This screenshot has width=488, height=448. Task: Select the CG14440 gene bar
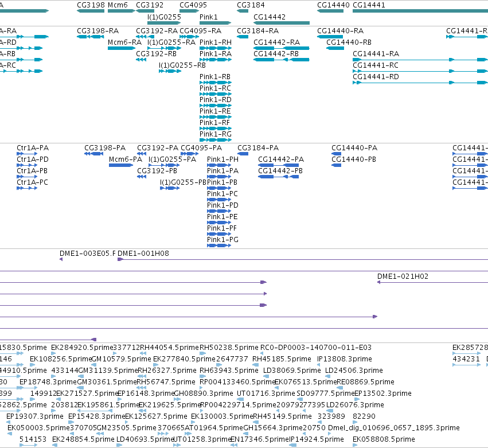click(x=330, y=11)
